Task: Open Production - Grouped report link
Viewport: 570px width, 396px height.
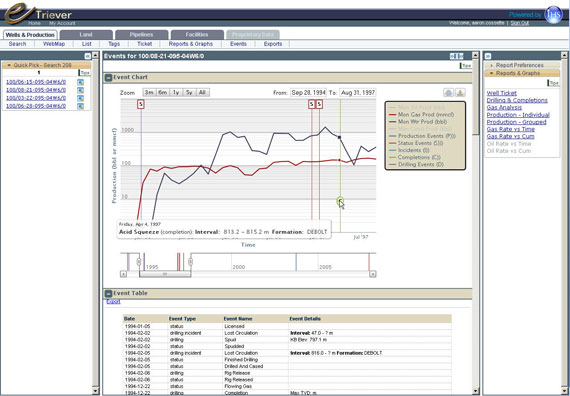Action: coord(517,122)
